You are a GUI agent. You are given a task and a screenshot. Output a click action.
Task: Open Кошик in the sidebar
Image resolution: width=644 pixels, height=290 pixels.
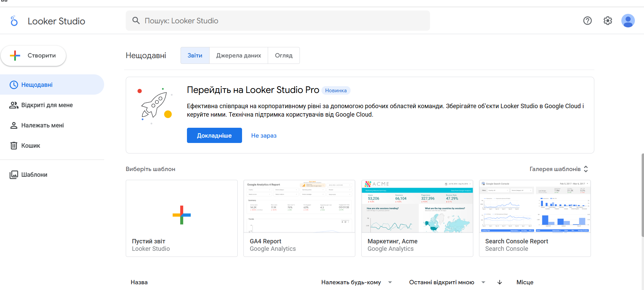point(52,146)
